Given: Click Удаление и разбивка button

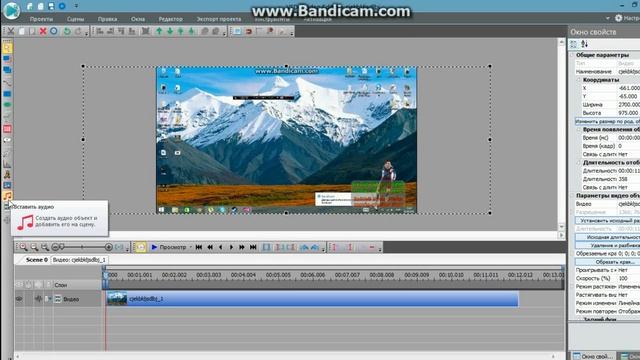Looking at the screenshot, I should coord(608,245).
